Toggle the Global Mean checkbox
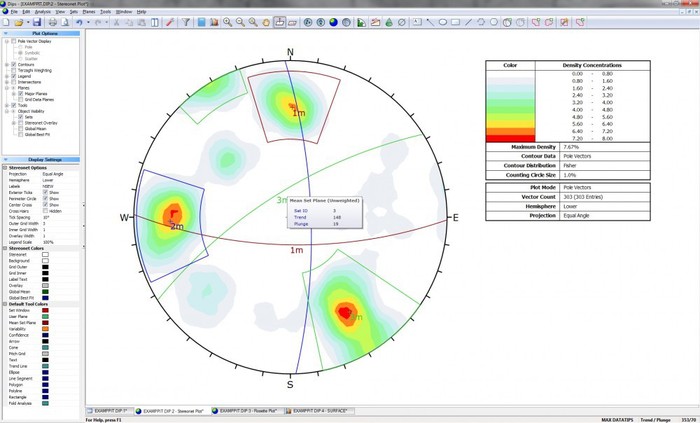This screenshot has width=700, height=423. pyautogui.click(x=19, y=128)
